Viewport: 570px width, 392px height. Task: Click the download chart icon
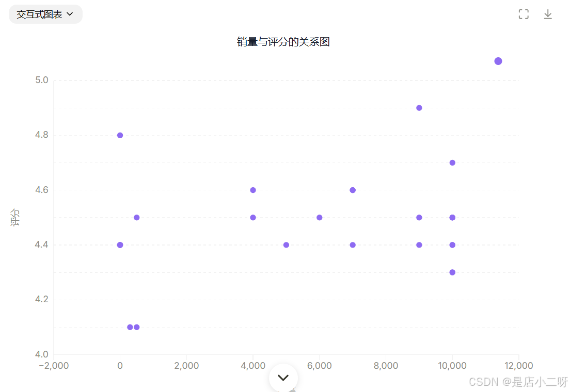click(548, 14)
